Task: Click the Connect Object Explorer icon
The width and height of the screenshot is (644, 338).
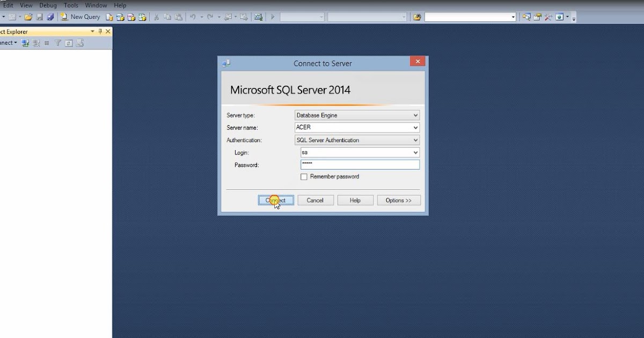Action: 25,43
